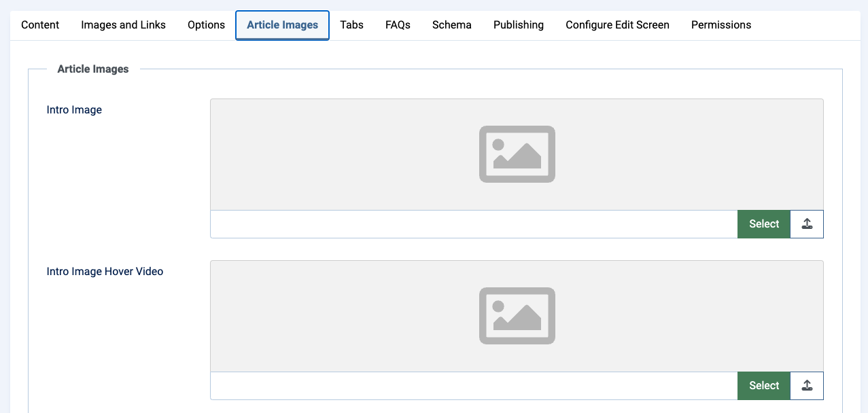Focus the Intro Image Hover Video path field
Viewport: 868px width, 413px height.
click(x=474, y=386)
